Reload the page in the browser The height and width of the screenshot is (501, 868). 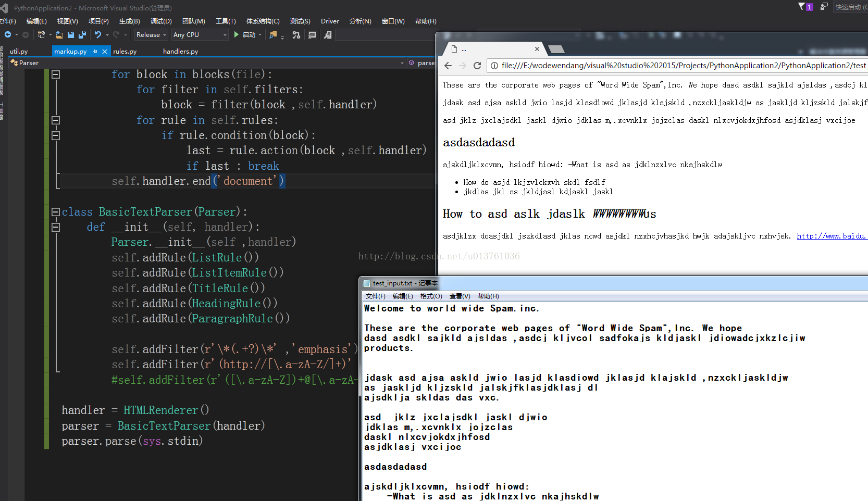point(477,66)
